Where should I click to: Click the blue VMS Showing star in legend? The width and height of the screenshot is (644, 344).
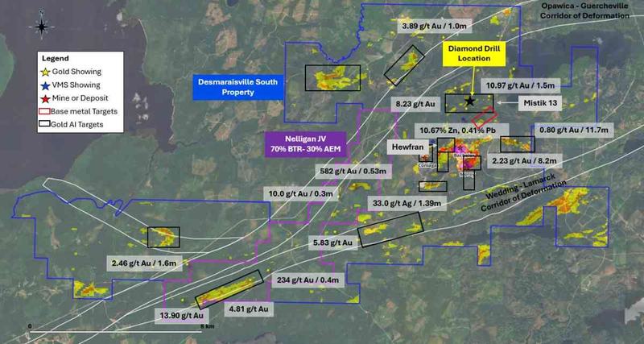tap(46, 85)
